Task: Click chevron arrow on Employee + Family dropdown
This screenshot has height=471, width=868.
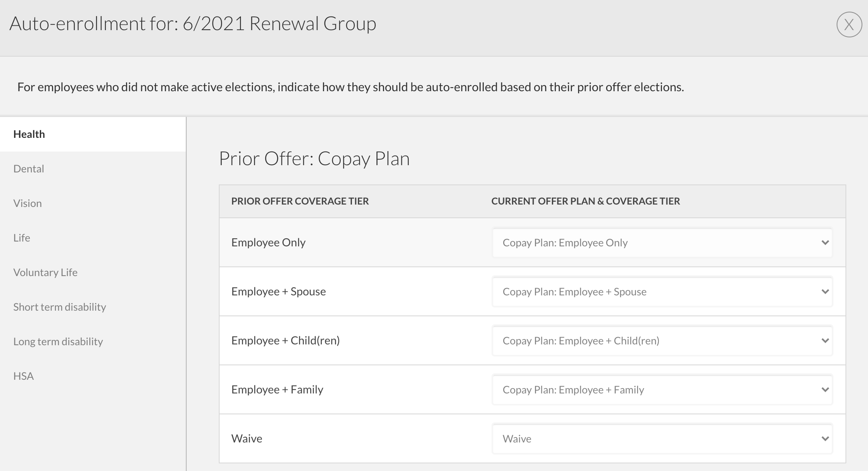Action: coord(825,390)
